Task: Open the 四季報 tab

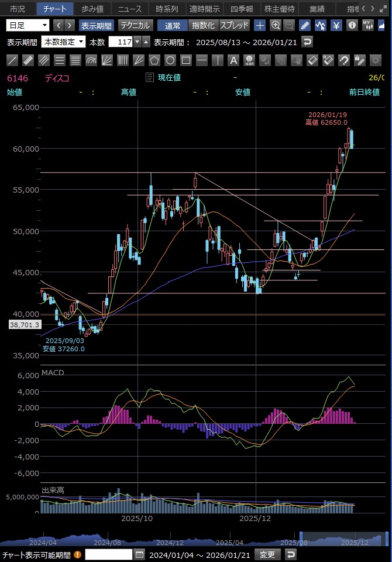Action: click(x=241, y=9)
